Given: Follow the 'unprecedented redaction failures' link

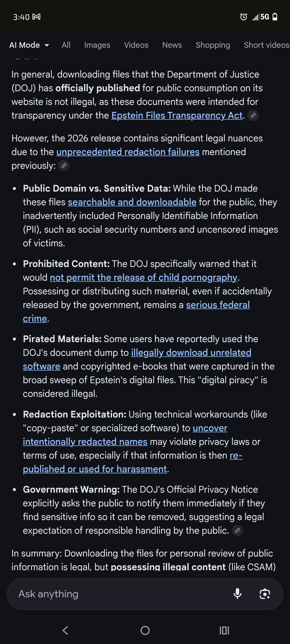Looking at the screenshot, I should point(128,152).
